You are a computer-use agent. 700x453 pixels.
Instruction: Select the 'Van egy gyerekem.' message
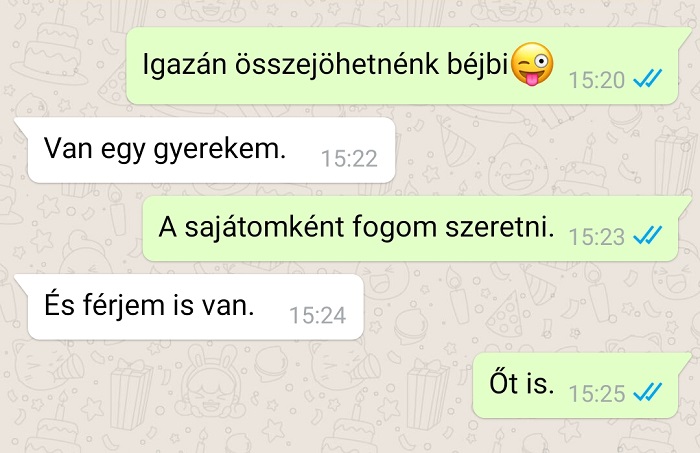tap(205, 150)
